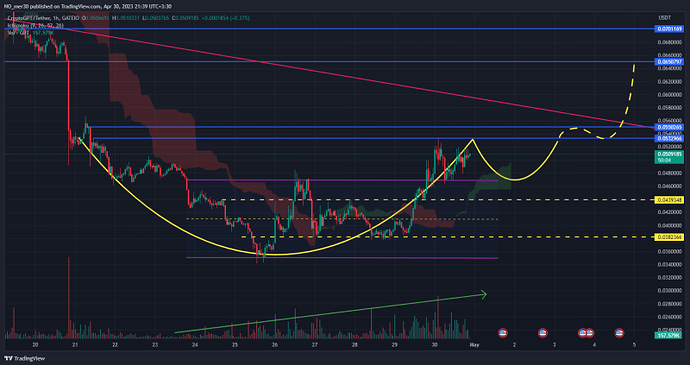
Task: Open the US economic event icon after May 2
Action: [543, 333]
